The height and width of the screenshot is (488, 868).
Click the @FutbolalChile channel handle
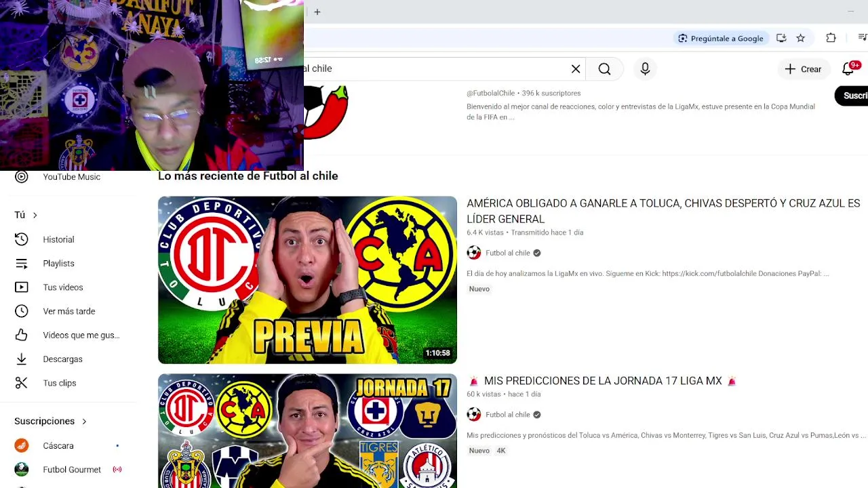(490, 93)
